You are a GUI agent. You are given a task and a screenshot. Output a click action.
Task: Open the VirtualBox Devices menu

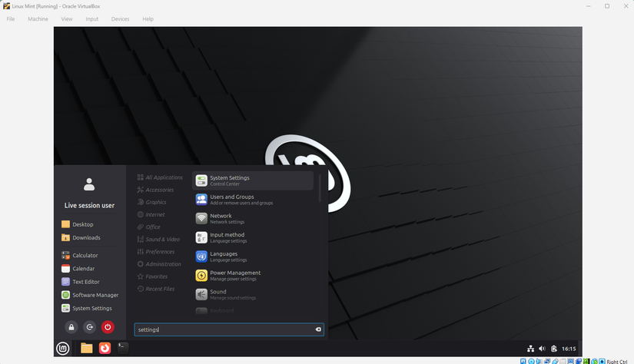pyautogui.click(x=120, y=19)
